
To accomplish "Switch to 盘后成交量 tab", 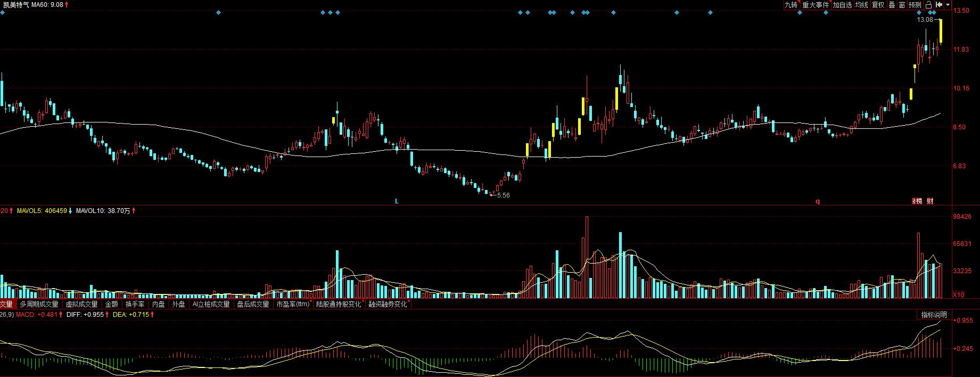I will (253, 305).
